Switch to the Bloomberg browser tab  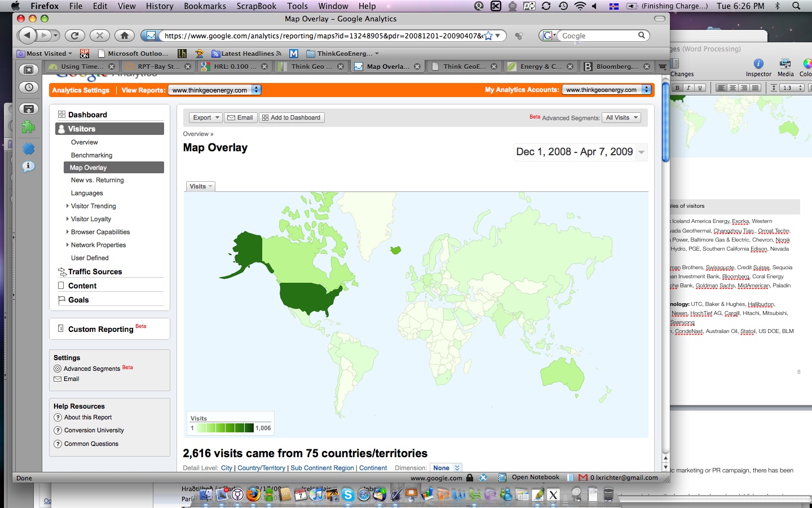[x=616, y=67]
